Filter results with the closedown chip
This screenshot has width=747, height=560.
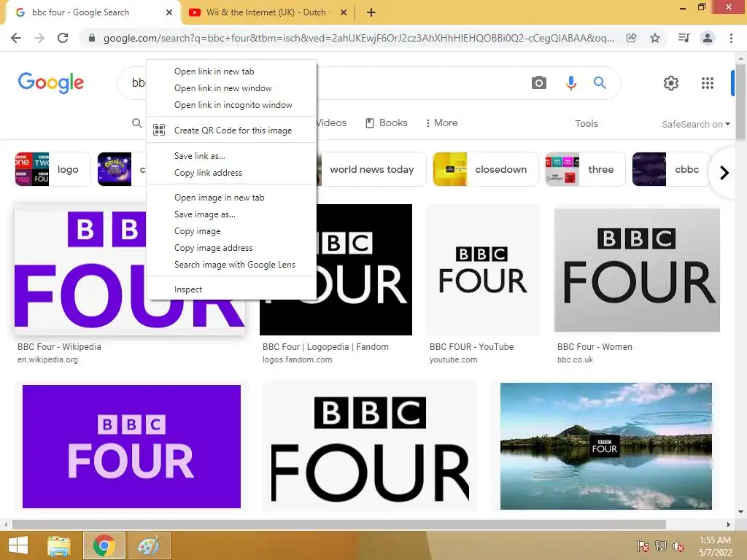click(x=485, y=169)
